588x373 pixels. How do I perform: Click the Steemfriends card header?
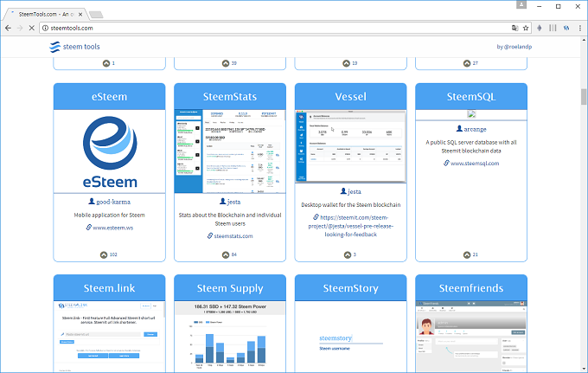pyautogui.click(x=471, y=288)
